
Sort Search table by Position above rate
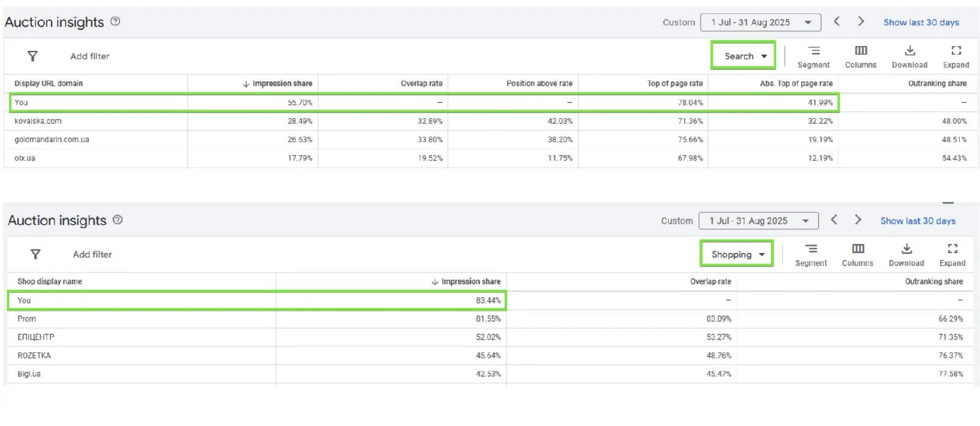tap(540, 83)
